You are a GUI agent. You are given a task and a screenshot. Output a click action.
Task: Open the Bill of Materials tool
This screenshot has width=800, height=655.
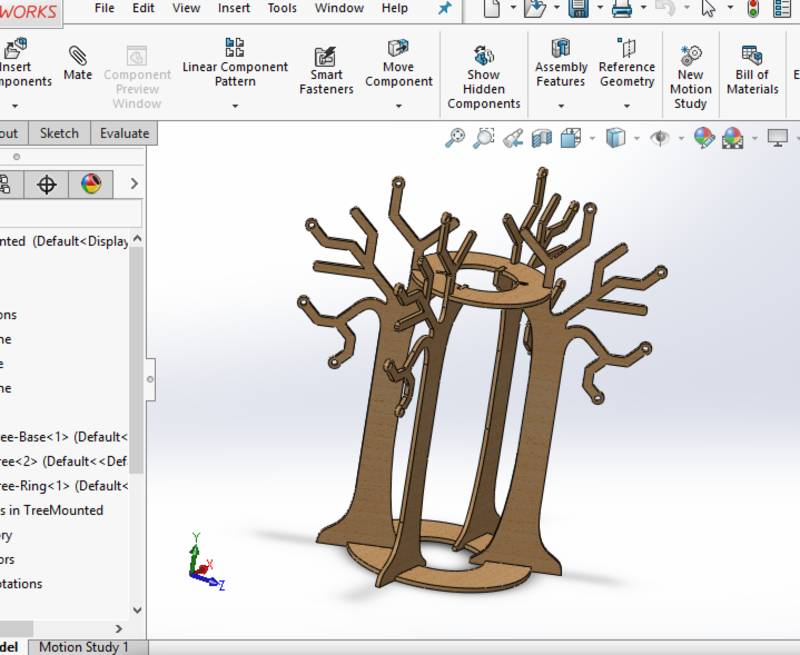tap(753, 70)
